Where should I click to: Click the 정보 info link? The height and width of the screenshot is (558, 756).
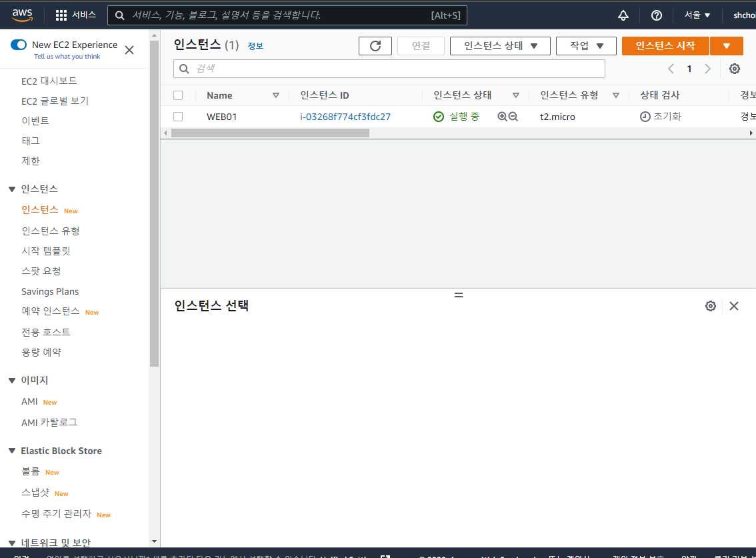(255, 46)
